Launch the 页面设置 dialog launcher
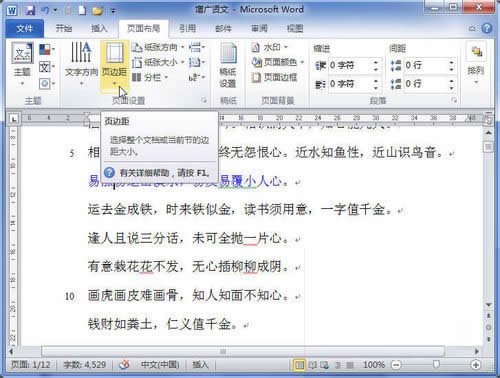 coord(204,100)
